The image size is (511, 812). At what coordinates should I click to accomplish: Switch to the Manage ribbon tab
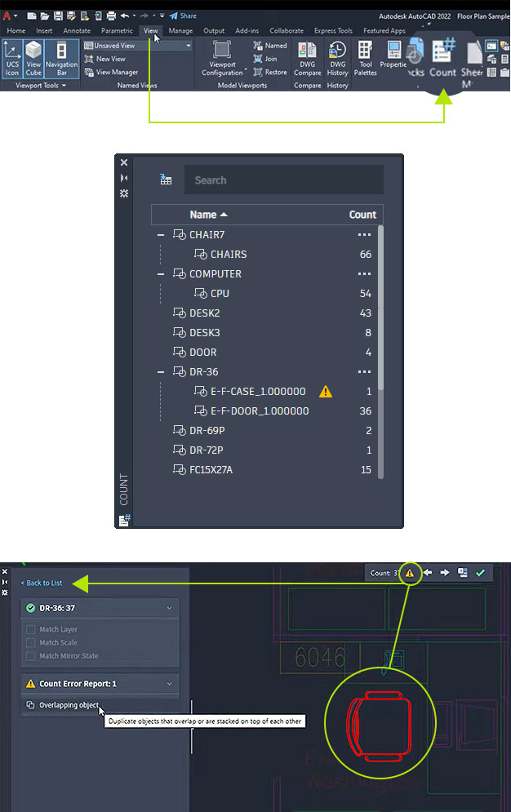[x=180, y=31]
